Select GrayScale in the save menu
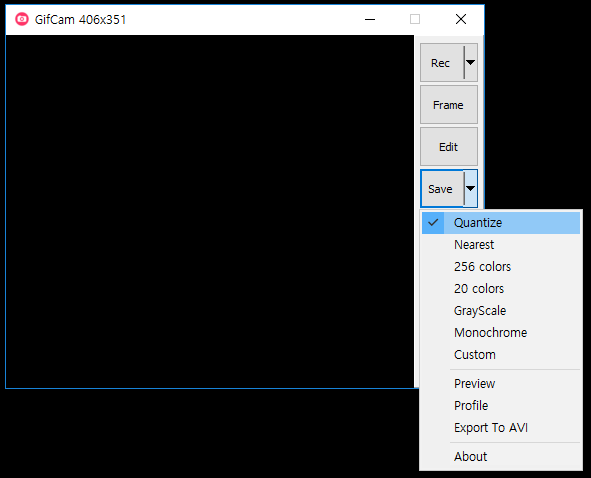This screenshot has width=591, height=478. [x=501, y=311]
